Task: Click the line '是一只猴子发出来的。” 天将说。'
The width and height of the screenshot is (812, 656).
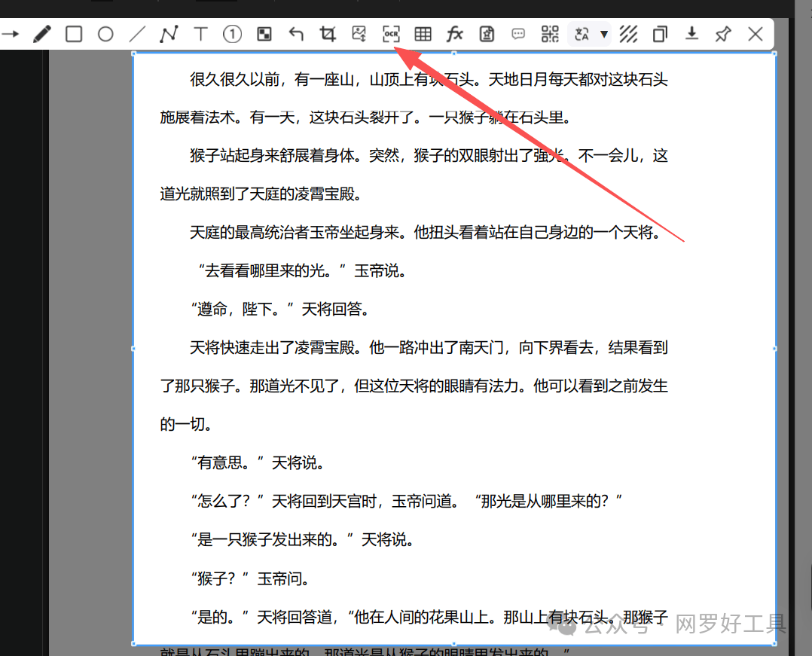Action: (302, 539)
